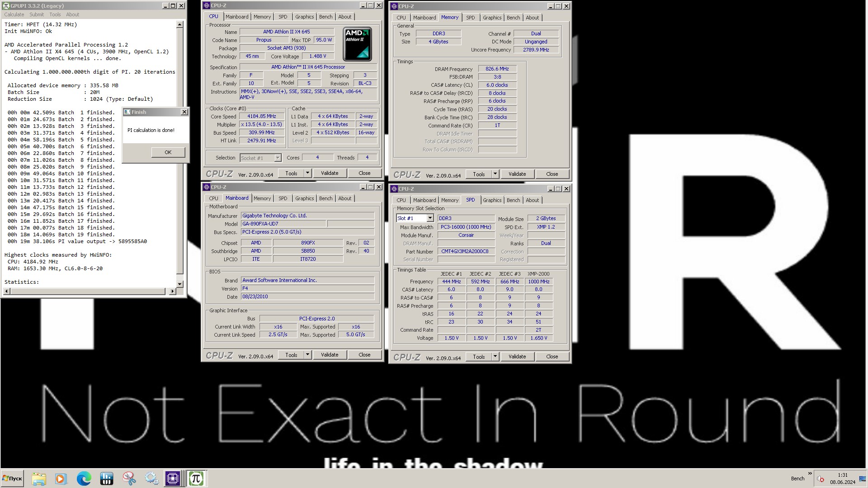This screenshot has height=488, width=868.
Task: Click Close button in Memory window
Action: [552, 174]
